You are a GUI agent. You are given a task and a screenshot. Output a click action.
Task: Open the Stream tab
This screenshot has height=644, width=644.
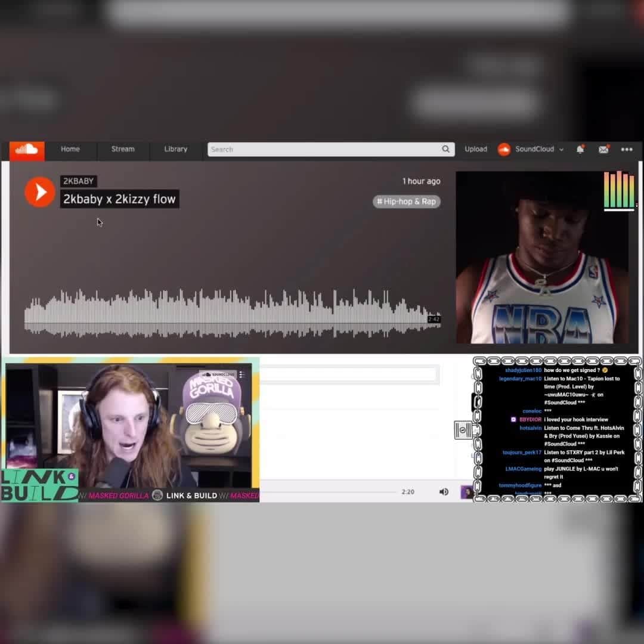[123, 149]
